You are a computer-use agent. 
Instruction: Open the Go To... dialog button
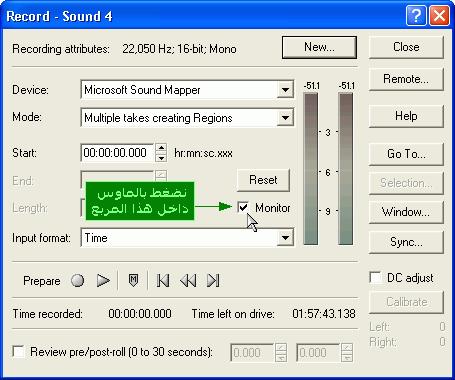coord(406,154)
